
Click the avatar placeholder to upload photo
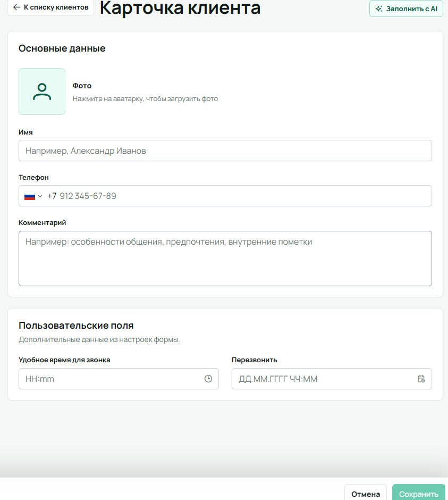point(42,91)
